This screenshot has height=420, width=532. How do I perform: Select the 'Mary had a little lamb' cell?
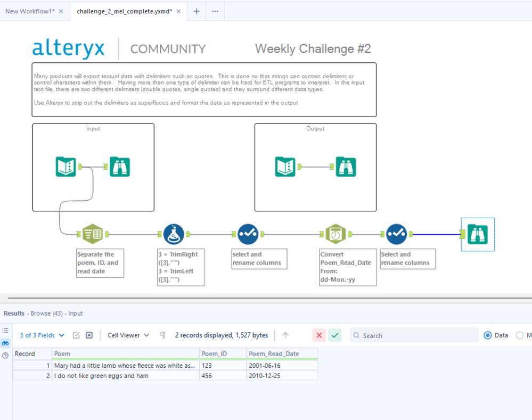pos(126,365)
